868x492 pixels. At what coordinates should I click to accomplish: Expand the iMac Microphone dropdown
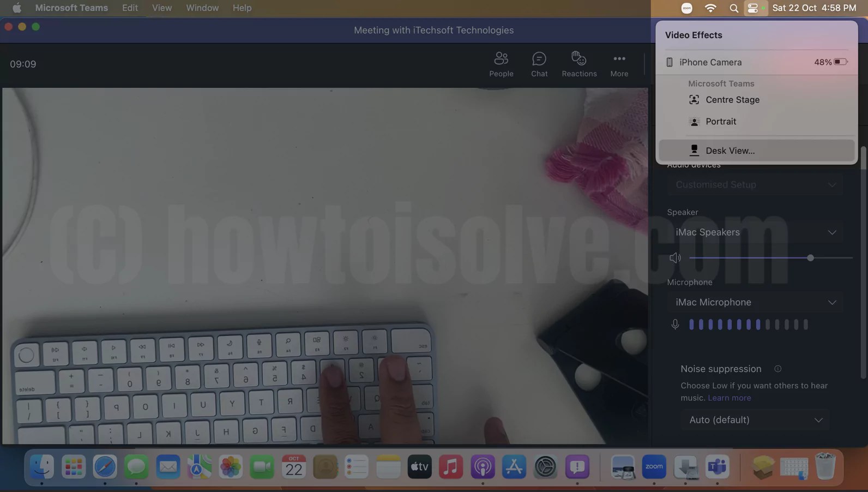click(755, 302)
